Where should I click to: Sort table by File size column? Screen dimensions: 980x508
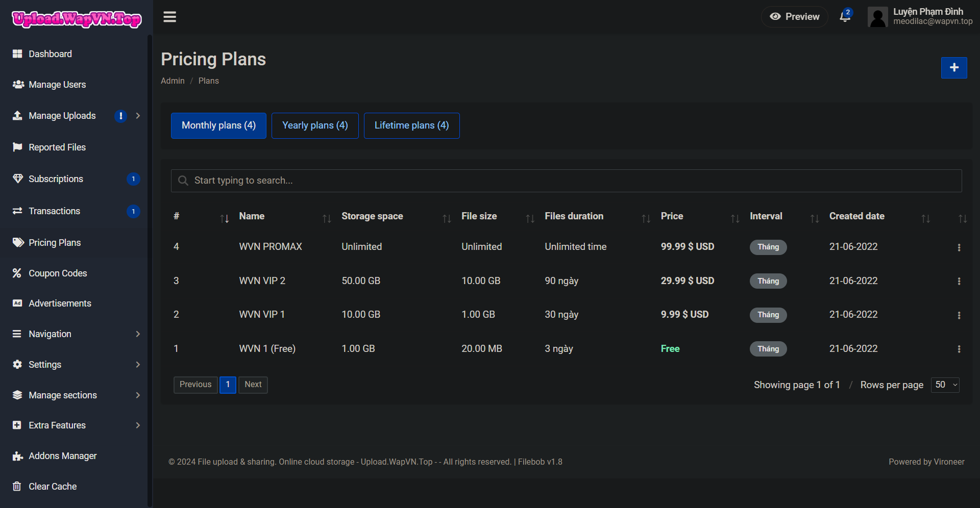coord(530,219)
